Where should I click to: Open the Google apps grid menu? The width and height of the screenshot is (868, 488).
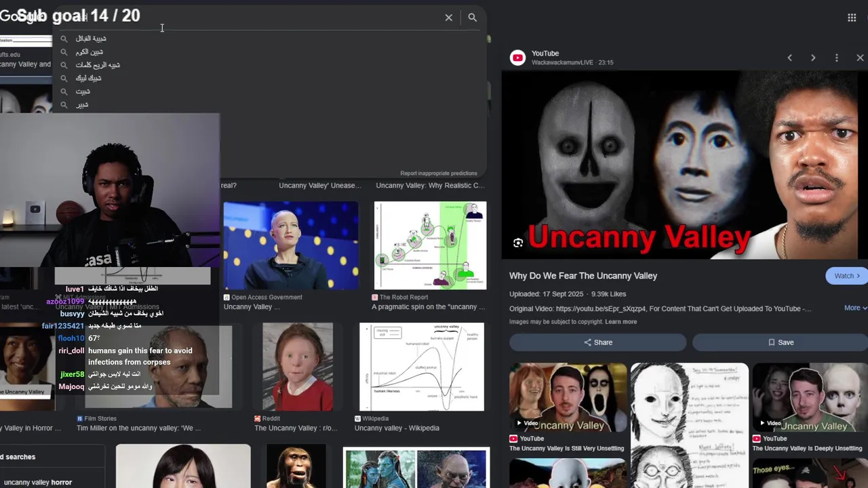[x=852, y=18]
